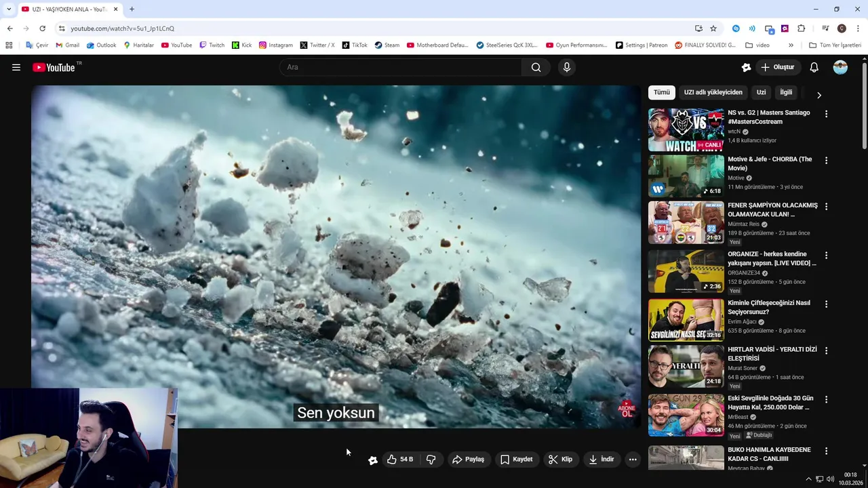Open the options menu for the HIRTLAR VADİSİ video
868x488 pixels.
pyautogui.click(x=826, y=350)
